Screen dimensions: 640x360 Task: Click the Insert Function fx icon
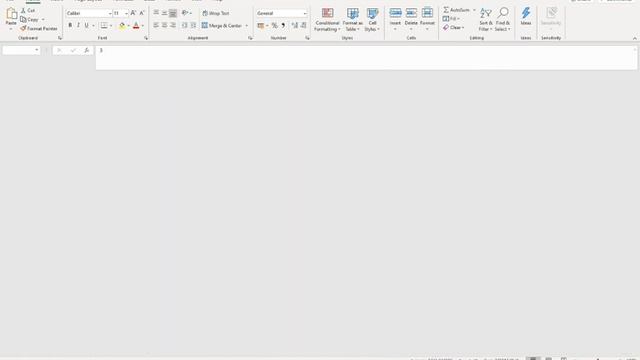coord(87,50)
